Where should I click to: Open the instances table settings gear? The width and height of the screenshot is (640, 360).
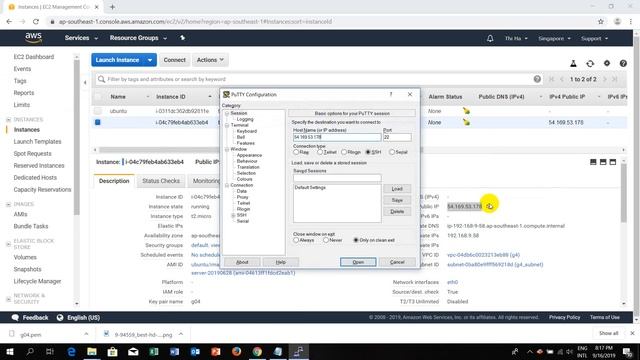607,63
